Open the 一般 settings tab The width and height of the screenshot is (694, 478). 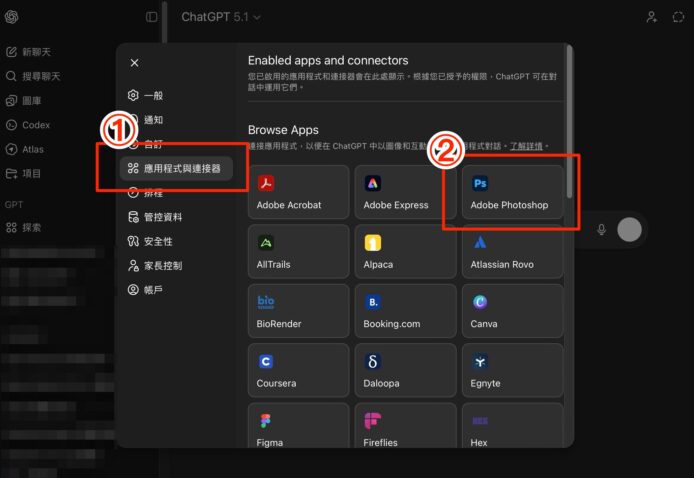coord(152,95)
